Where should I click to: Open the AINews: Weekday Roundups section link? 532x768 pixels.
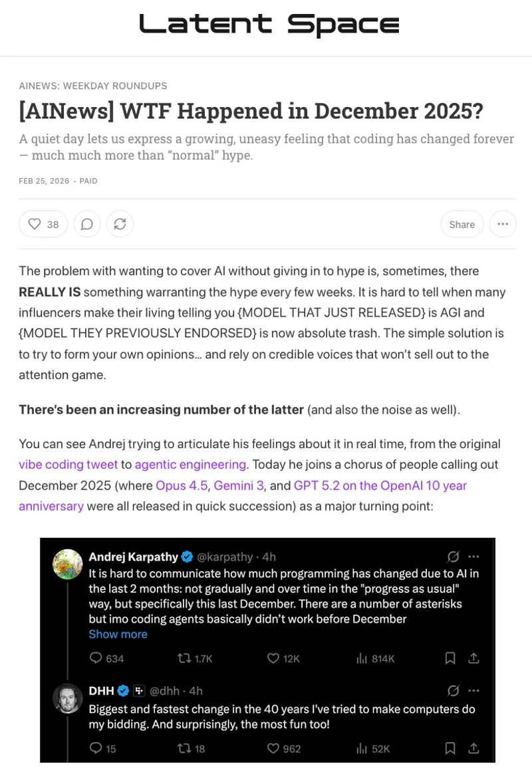[93, 86]
